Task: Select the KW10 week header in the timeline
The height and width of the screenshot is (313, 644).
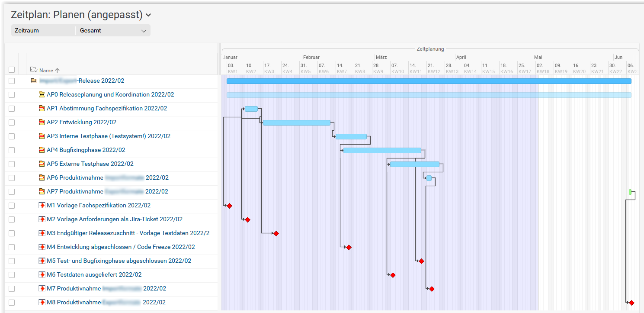Action: pyautogui.click(x=397, y=71)
